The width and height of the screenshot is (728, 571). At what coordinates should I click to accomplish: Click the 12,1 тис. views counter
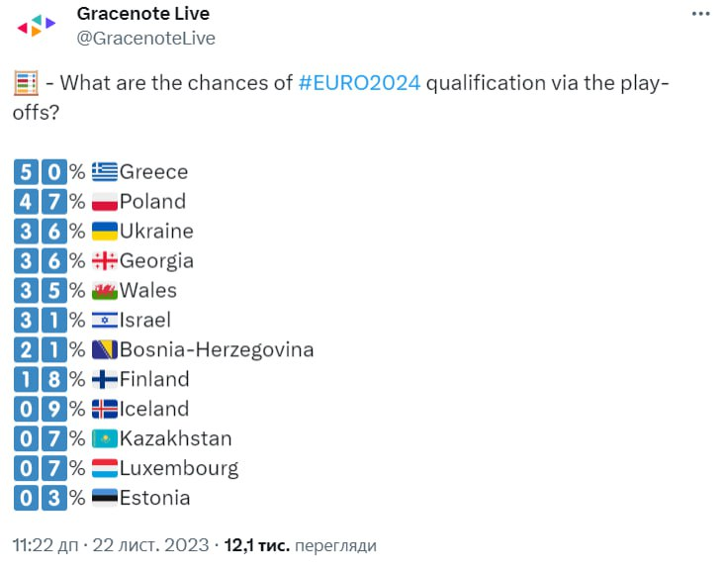tap(256, 545)
